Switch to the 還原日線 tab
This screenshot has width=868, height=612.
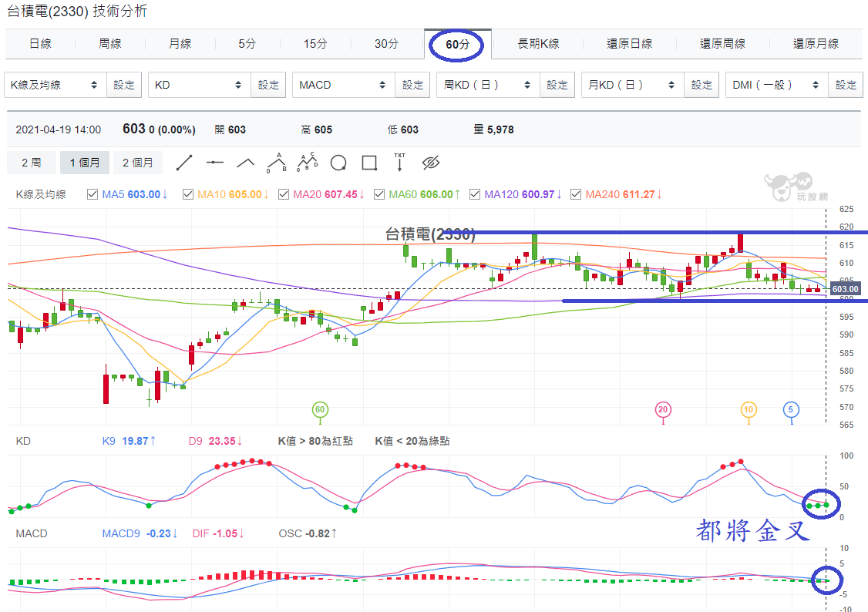pyautogui.click(x=629, y=44)
